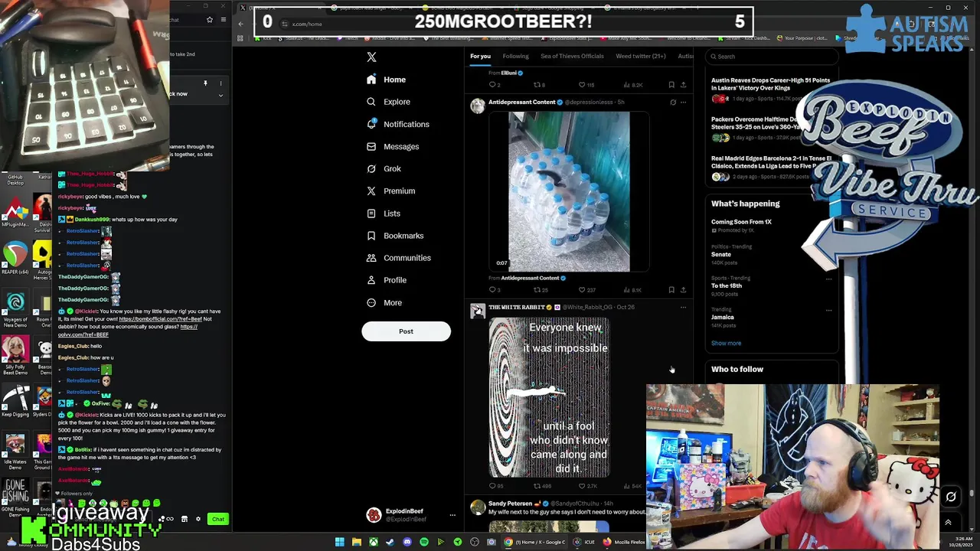Click the X Search field
This screenshot has width=980, height=551.
772,56
